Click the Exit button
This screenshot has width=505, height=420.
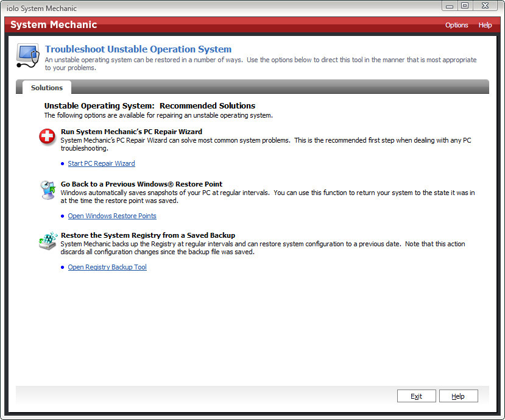pyautogui.click(x=416, y=396)
